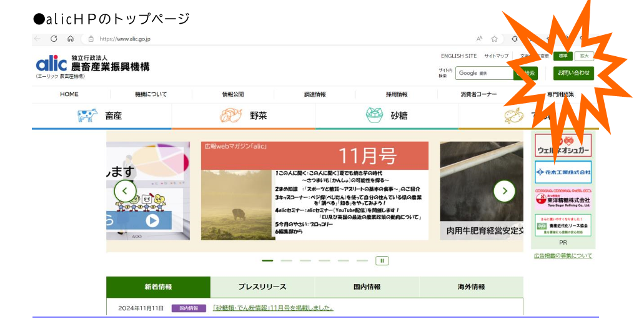Go to browser home icon
Image resolution: width=644 pixels, height=324 pixels.
point(71,39)
